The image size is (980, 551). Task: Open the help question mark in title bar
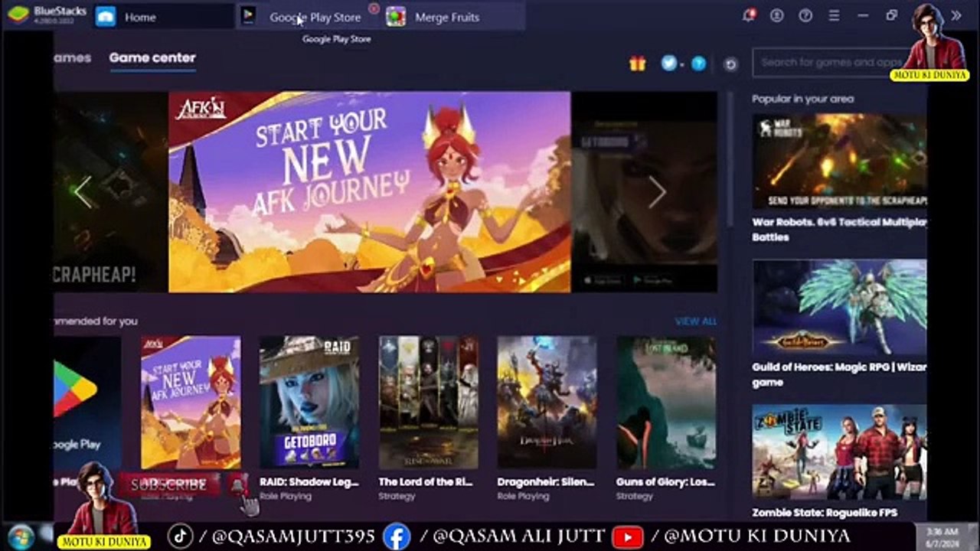pyautogui.click(x=805, y=15)
